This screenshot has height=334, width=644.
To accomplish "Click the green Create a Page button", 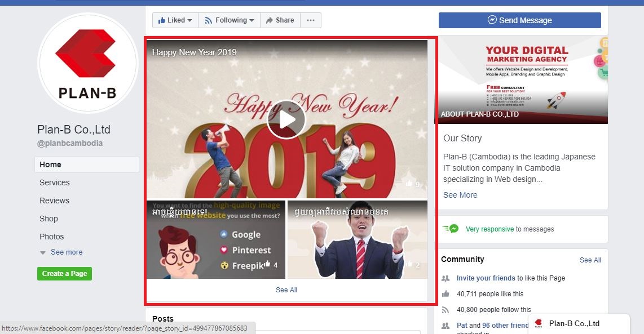I will (x=64, y=274).
